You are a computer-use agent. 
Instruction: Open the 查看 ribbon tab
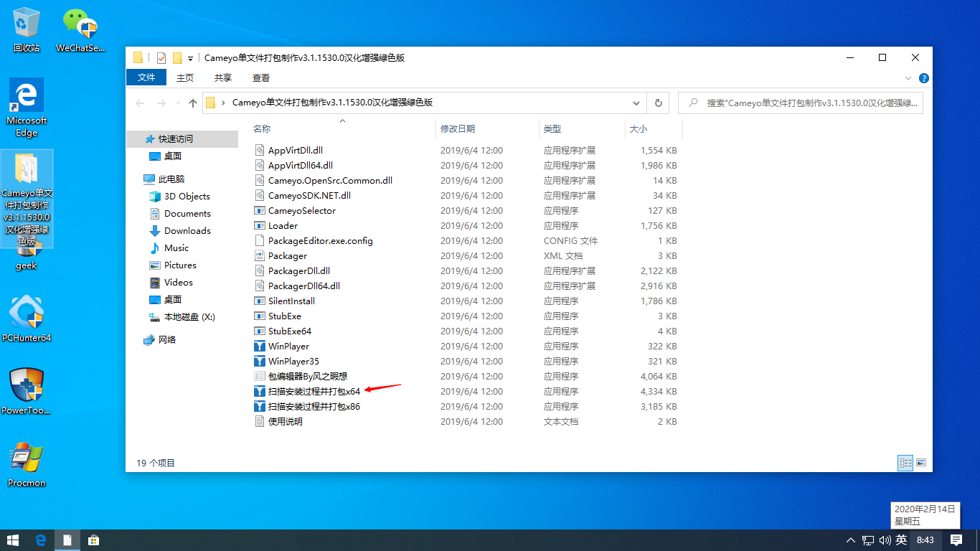tap(261, 77)
